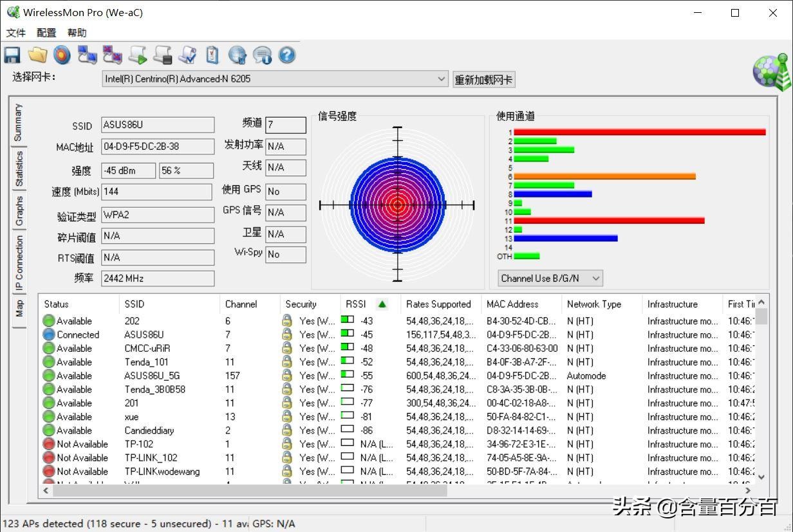Click the globe with checkmark icon
The image size is (793, 532).
[x=237, y=55]
